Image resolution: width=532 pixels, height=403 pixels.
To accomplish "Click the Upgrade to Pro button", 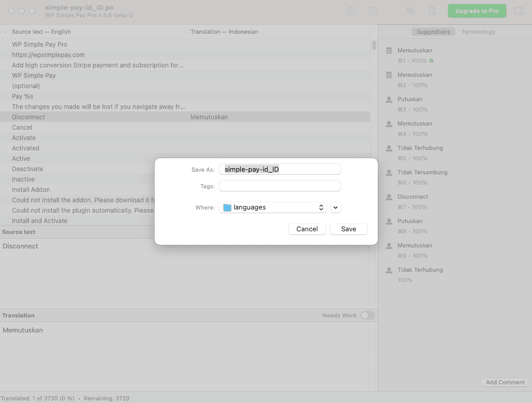I will 476,11.
